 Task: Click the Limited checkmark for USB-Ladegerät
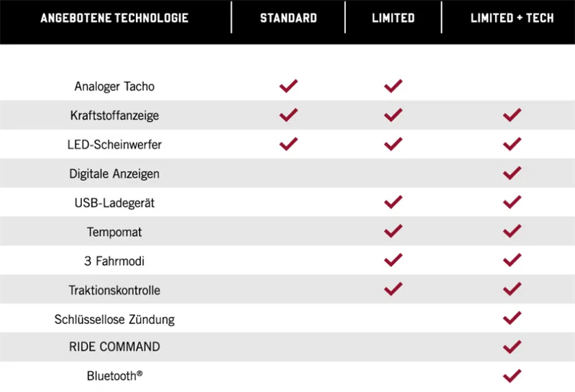coord(393,202)
